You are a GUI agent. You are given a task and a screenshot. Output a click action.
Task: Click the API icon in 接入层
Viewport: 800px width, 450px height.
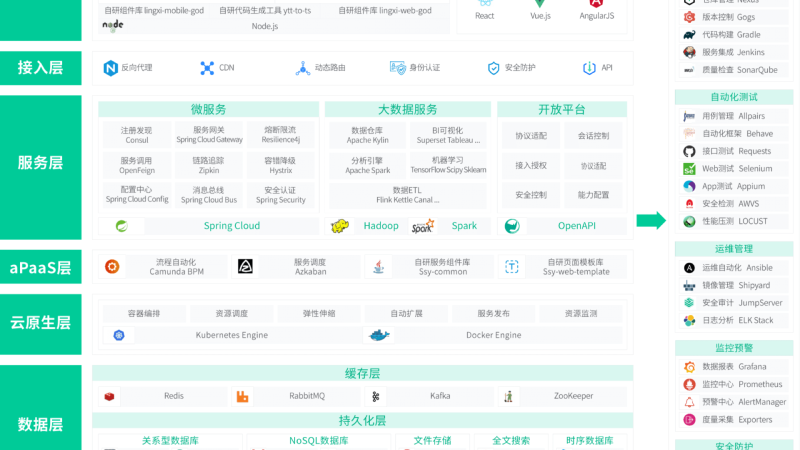point(589,68)
